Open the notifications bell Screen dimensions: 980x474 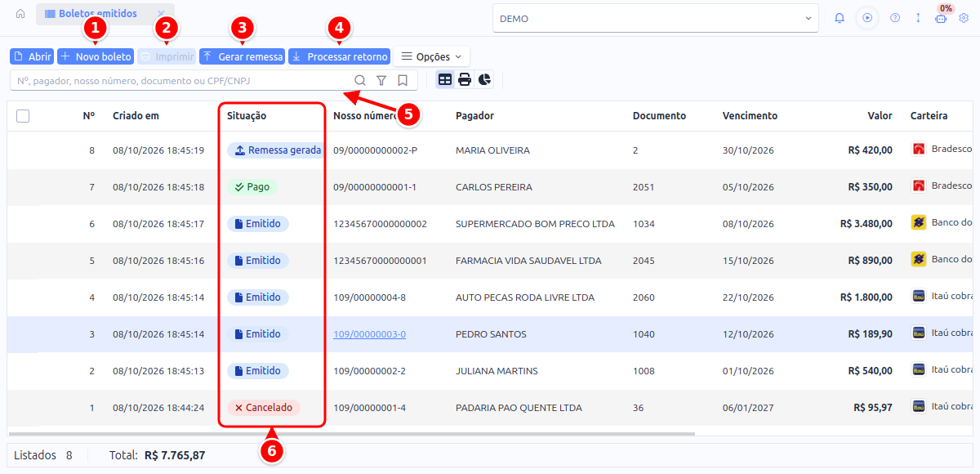(840, 18)
